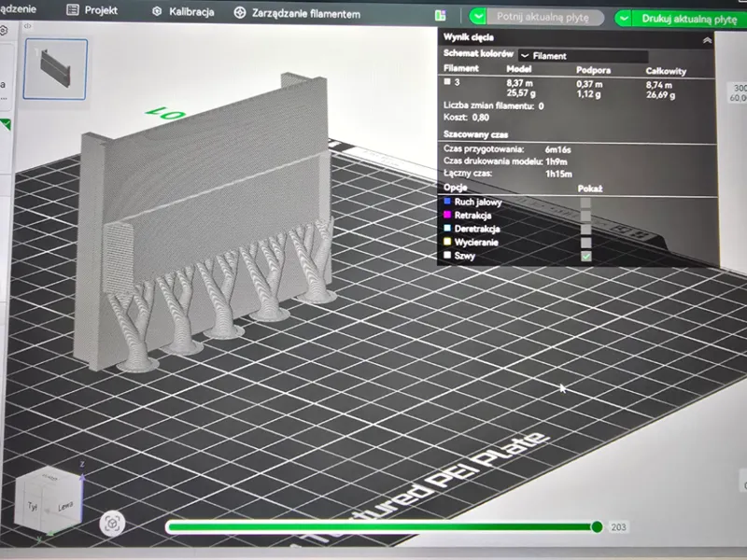Disable the Szwy display checkbox
This screenshot has width=747, height=560.
pyautogui.click(x=586, y=256)
